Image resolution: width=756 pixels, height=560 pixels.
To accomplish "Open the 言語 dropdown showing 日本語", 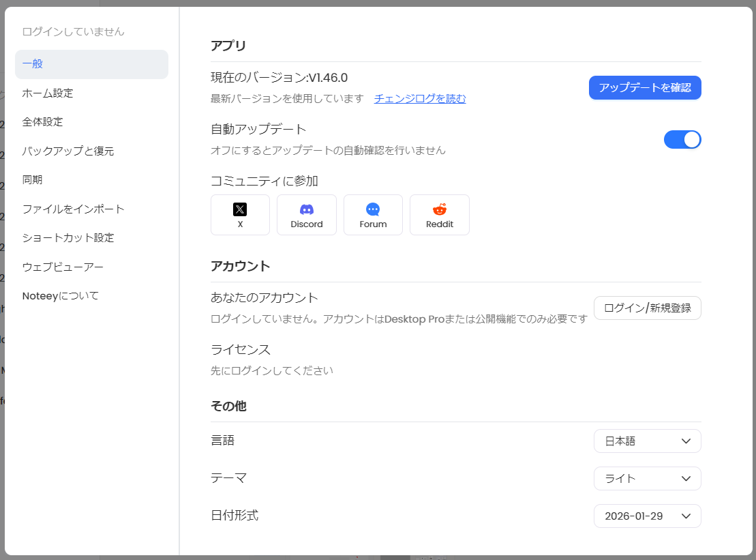I will coord(648,441).
